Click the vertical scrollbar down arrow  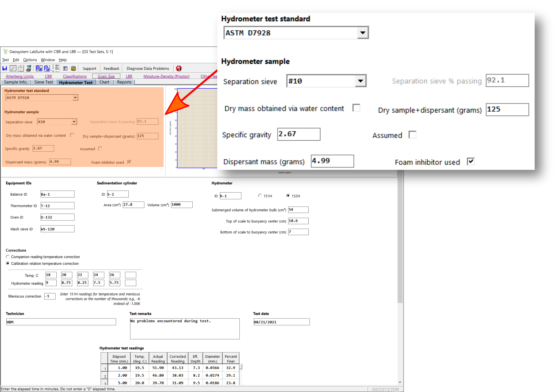coord(400,382)
